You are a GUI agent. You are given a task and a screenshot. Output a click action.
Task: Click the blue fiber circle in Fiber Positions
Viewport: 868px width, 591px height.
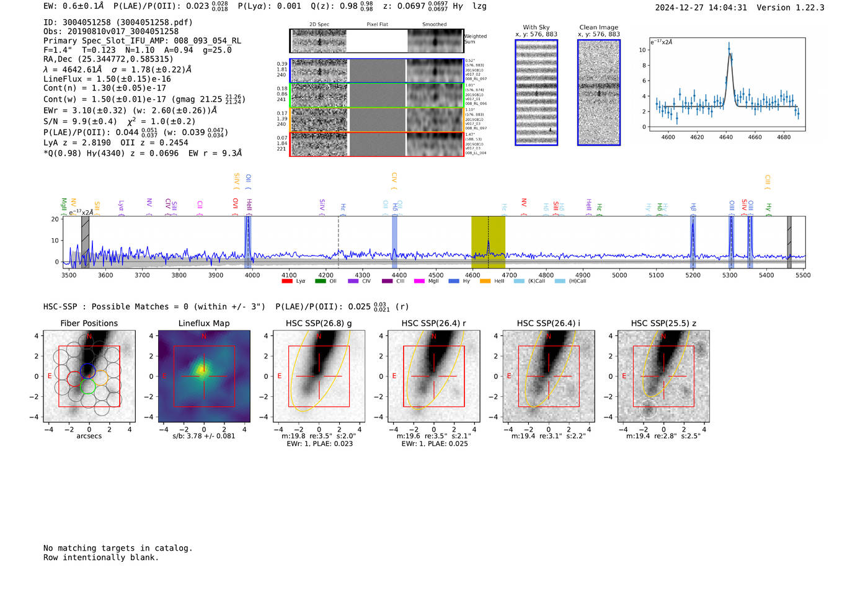(87, 370)
